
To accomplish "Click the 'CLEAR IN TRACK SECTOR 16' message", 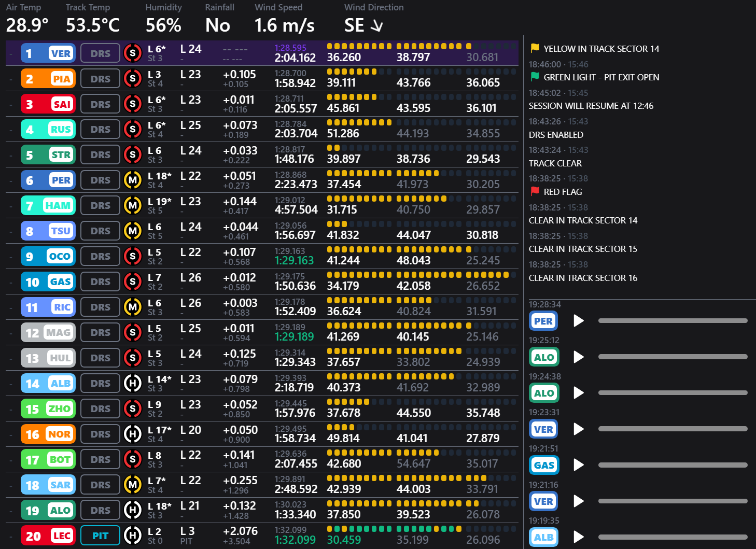I will click(583, 278).
